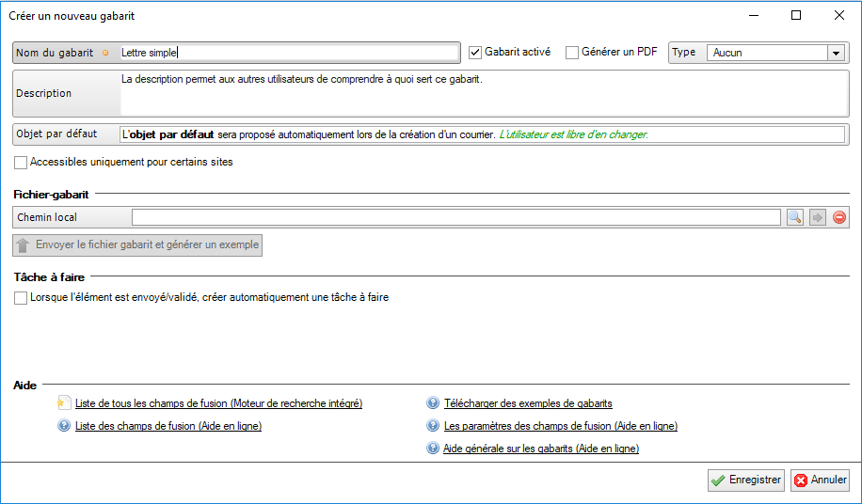Image resolution: width=862 pixels, height=504 pixels.
Task: Tick Accessibles uniquement pour certains sites
Action: point(21,163)
